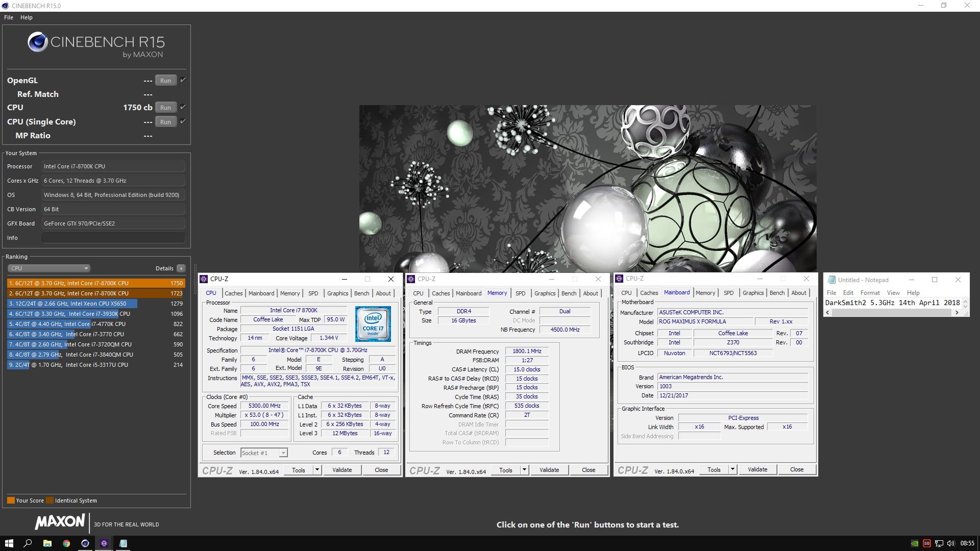Viewport: 980px width, 551px height.
Task: Open the Ranking CPU dropdown
Action: pos(48,268)
